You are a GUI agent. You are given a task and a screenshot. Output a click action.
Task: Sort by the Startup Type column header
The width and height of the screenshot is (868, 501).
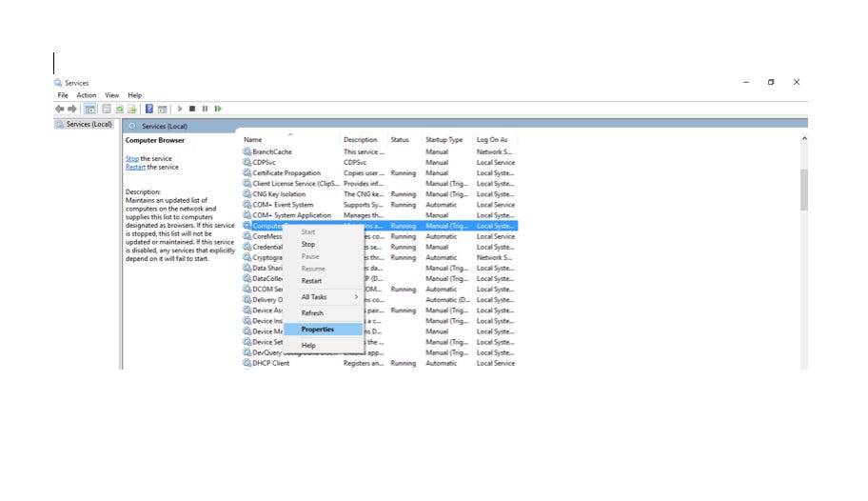(x=444, y=140)
